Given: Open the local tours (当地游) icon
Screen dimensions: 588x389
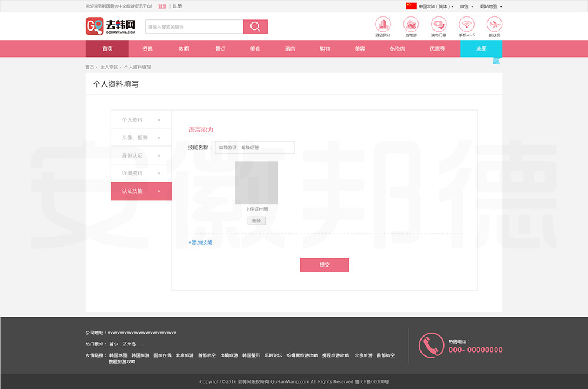Looking at the screenshot, I should point(410,24).
